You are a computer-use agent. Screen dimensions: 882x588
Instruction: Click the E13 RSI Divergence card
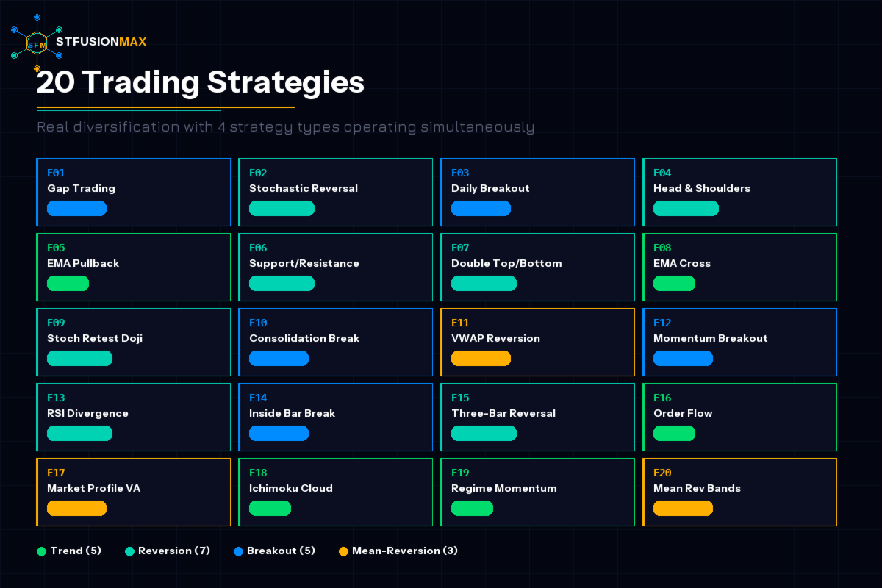coord(133,417)
